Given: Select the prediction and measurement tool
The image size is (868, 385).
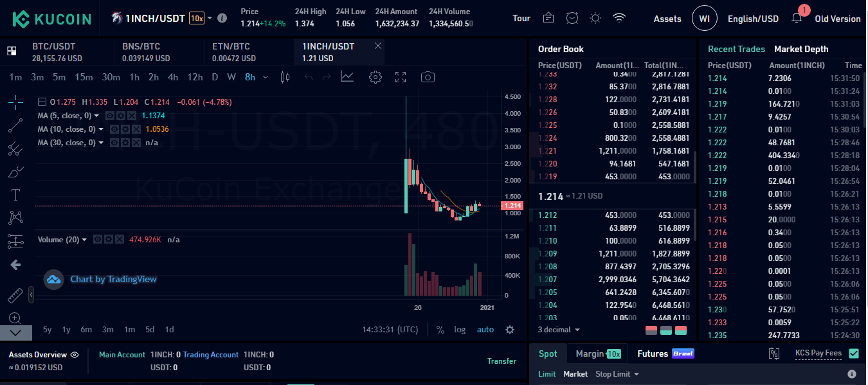Looking at the screenshot, I should point(16,242).
